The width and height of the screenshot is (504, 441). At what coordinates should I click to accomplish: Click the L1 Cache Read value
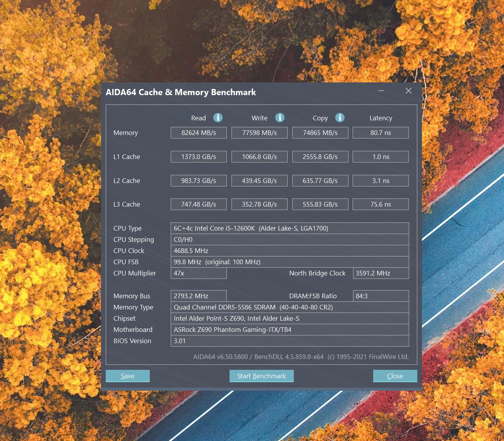199,157
